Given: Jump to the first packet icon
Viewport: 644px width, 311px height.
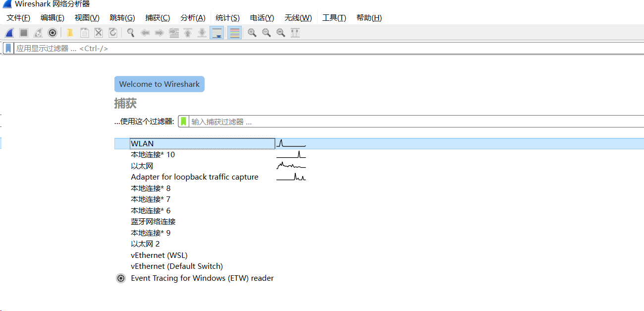Looking at the screenshot, I should click(x=188, y=33).
